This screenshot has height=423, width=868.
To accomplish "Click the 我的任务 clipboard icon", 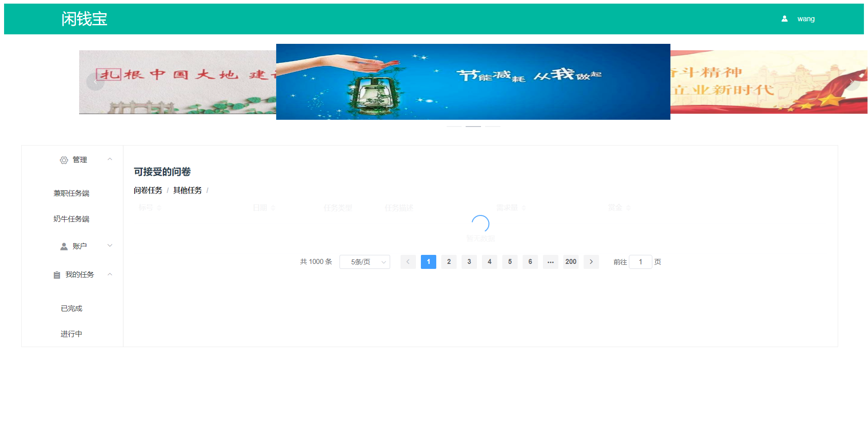I will click(x=56, y=274).
